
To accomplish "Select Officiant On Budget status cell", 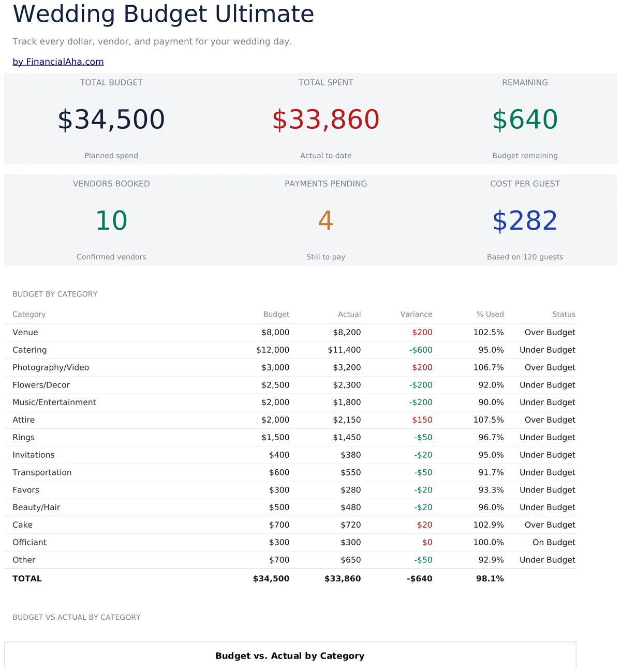I will coord(554,542).
